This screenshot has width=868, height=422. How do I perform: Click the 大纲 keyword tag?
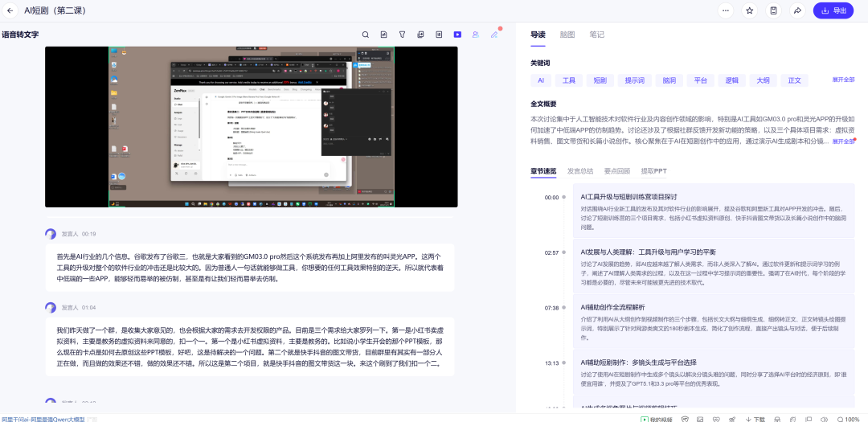(x=763, y=80)
